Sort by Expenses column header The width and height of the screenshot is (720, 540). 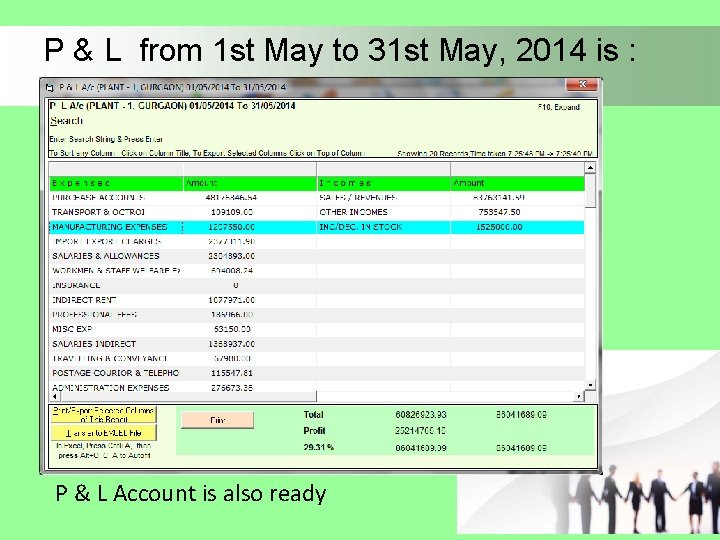116,183
